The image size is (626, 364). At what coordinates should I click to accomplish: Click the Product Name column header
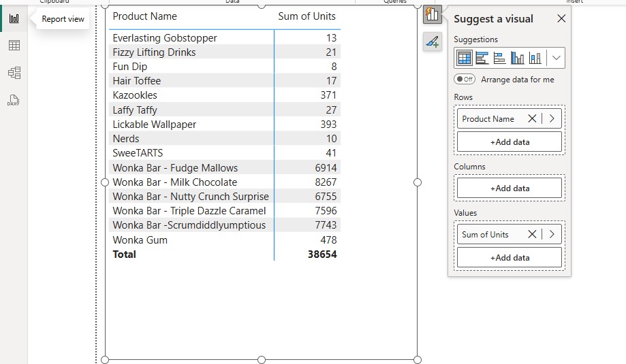pyautogui.click(x=144, y=16)
